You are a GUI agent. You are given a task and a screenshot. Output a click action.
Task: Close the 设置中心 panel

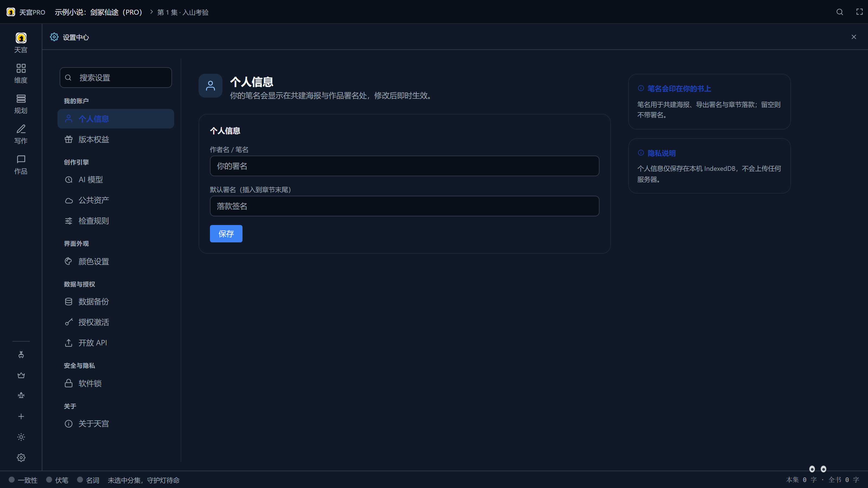854,37
